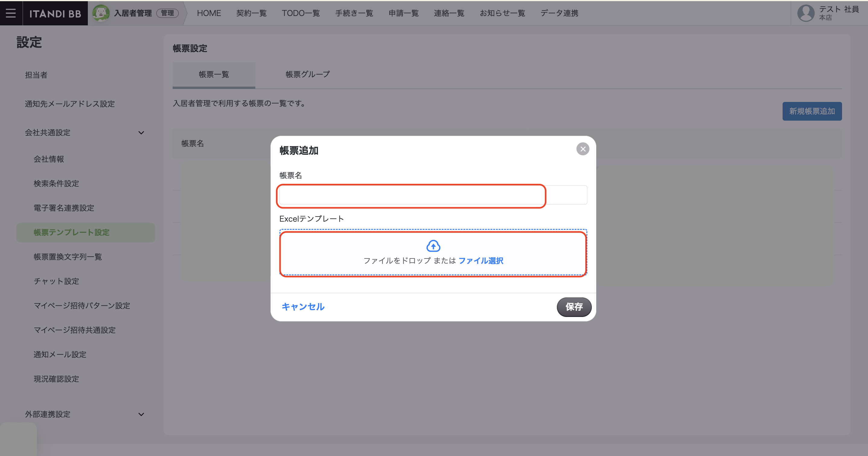
Task: Open 申請一覧 in top navigation
Action: click(x=404, y=13)
